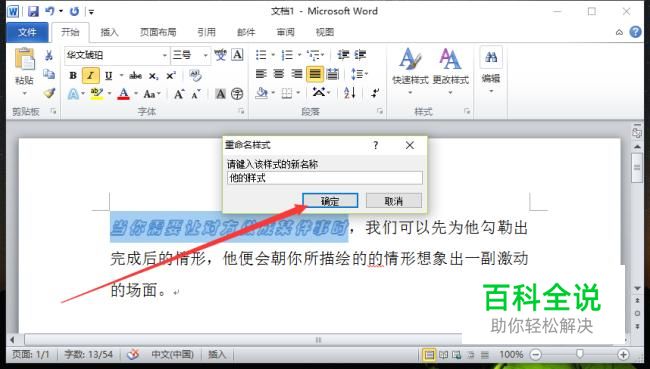Switch to the Mailings tab

(246, 32)
